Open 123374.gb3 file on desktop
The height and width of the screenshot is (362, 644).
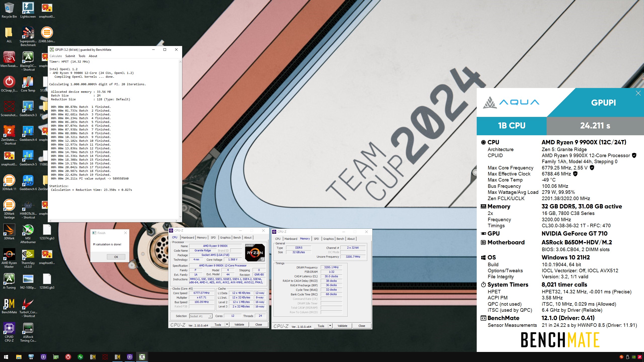click(47, 232)
